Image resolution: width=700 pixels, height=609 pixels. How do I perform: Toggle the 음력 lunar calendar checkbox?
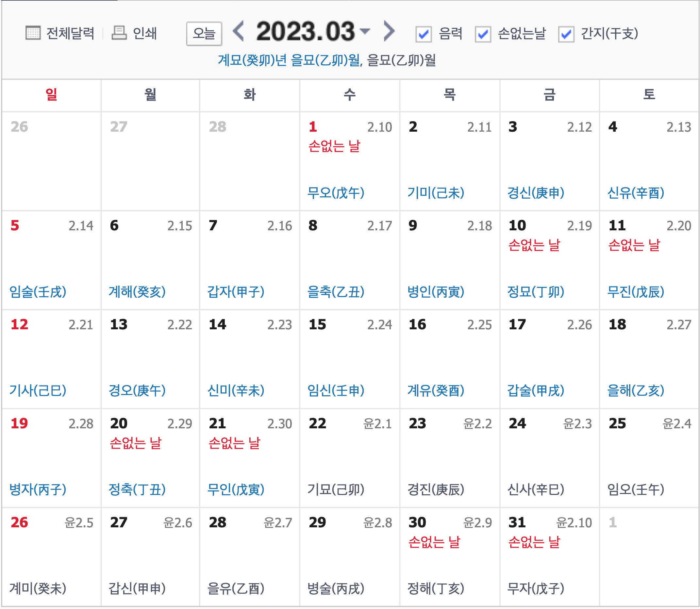point(423,34)
